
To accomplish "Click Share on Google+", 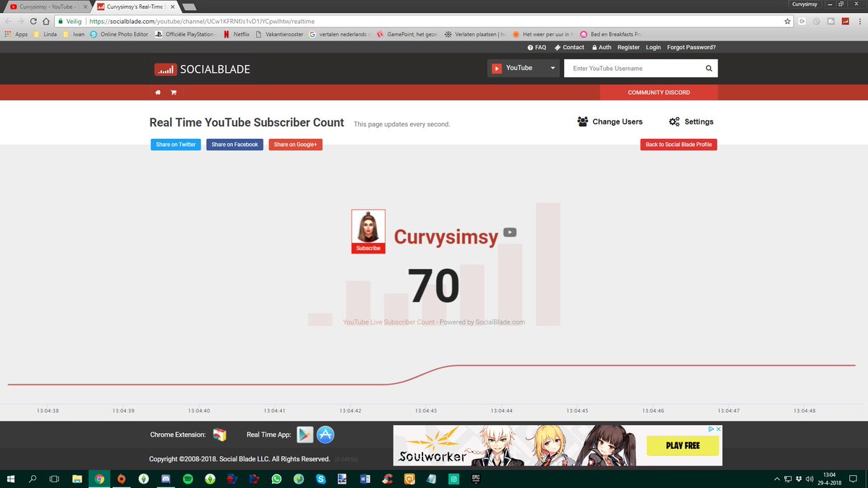I will point(296,145).
